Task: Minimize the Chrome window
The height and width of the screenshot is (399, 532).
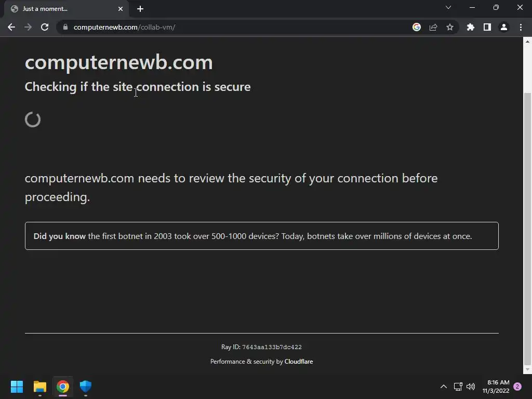Action: click(x=472, y=7)
